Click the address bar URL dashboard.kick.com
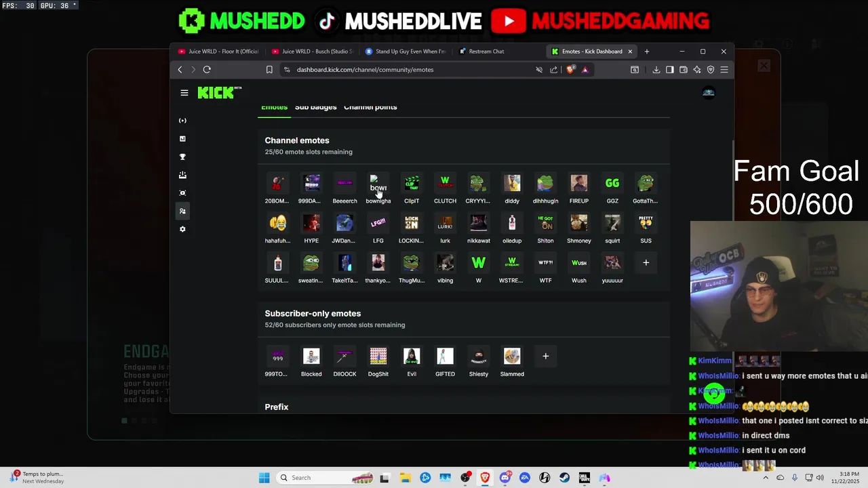868x488 pixels. click(365, 69)
